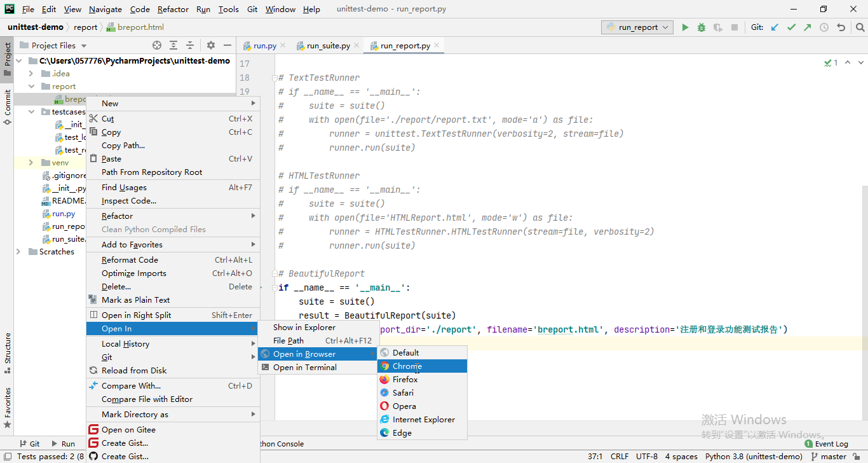This screenshot has height=463, width=868.
Task: Choose Open in Terminal
Action: tap(317, 368)
